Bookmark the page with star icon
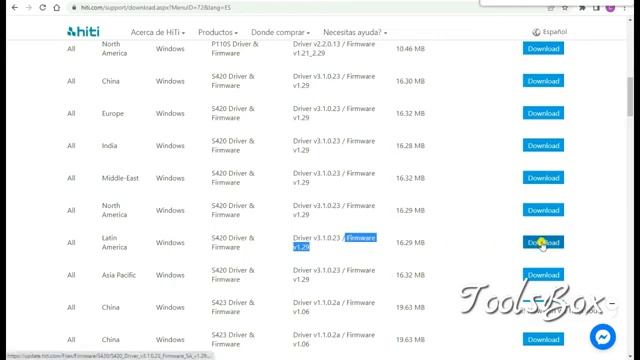The height and width of the screenshot is (360, 640). (x=565, y=8)
